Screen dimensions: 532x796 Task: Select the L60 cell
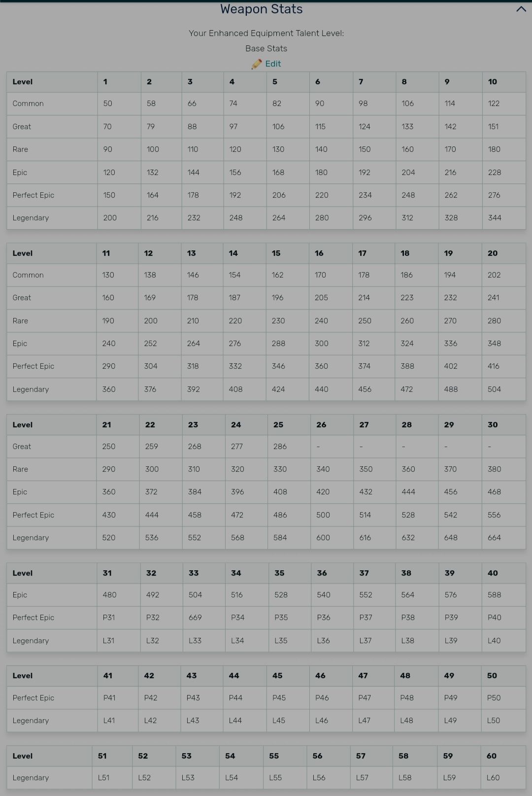(x=493, y=778)
